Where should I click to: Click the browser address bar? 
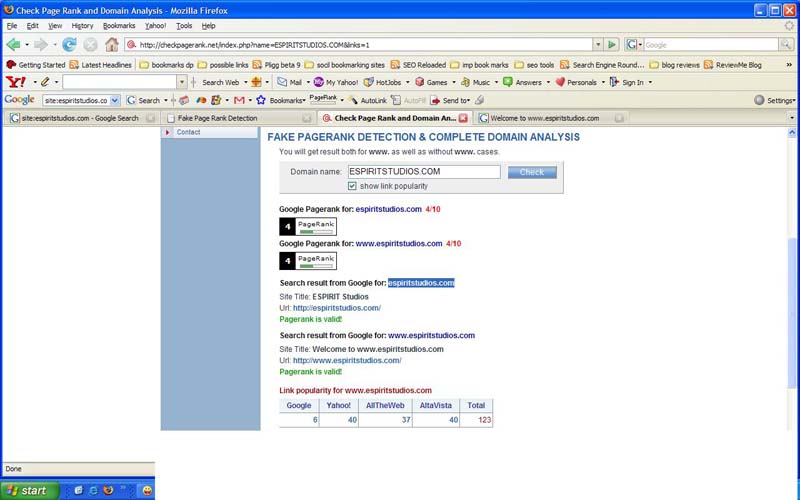click(x=359, y=45)
